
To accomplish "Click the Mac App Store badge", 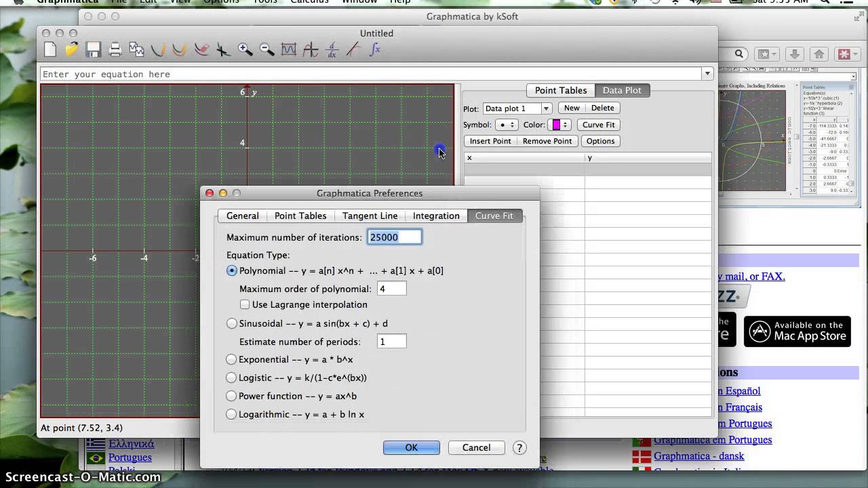I will point(797,331).
